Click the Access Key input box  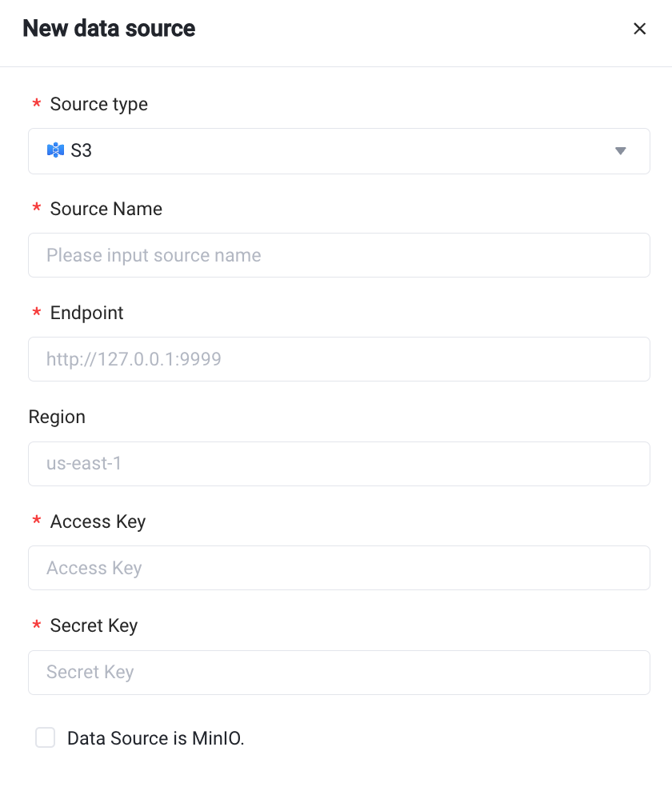[339, 568]
